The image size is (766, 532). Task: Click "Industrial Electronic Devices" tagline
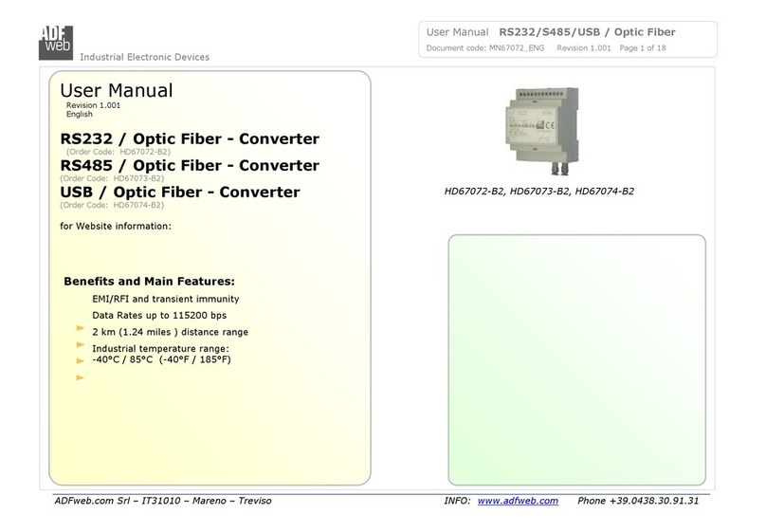145,57
